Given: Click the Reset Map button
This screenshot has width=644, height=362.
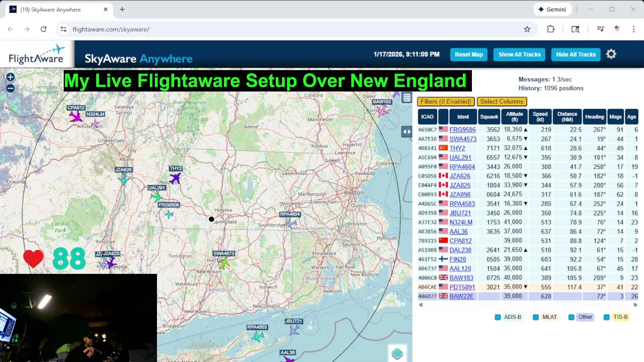Looking at the screenshot, I should click(x=469, y=54).
